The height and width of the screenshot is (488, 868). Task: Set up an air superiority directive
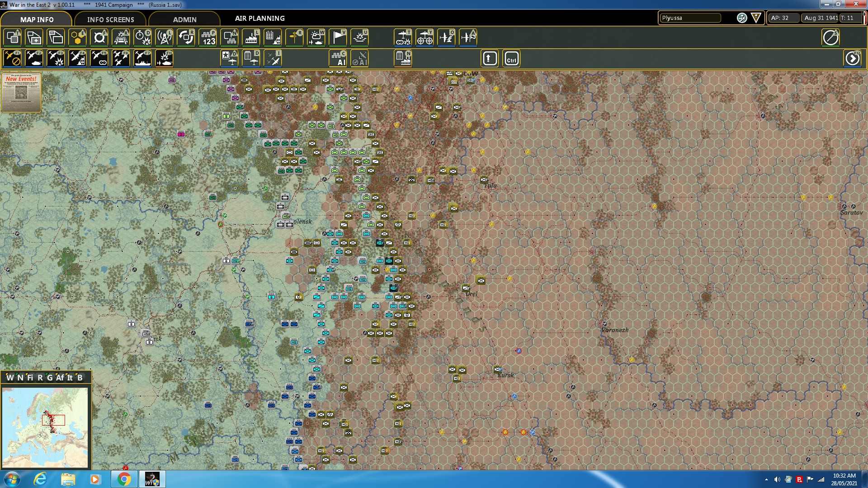(x=120, y=58)
